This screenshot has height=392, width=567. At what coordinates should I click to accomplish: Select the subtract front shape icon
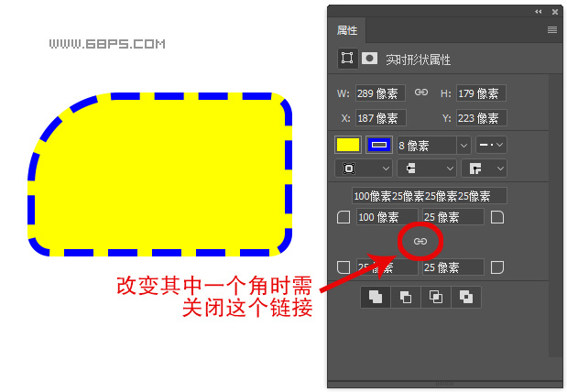(406, 297)
